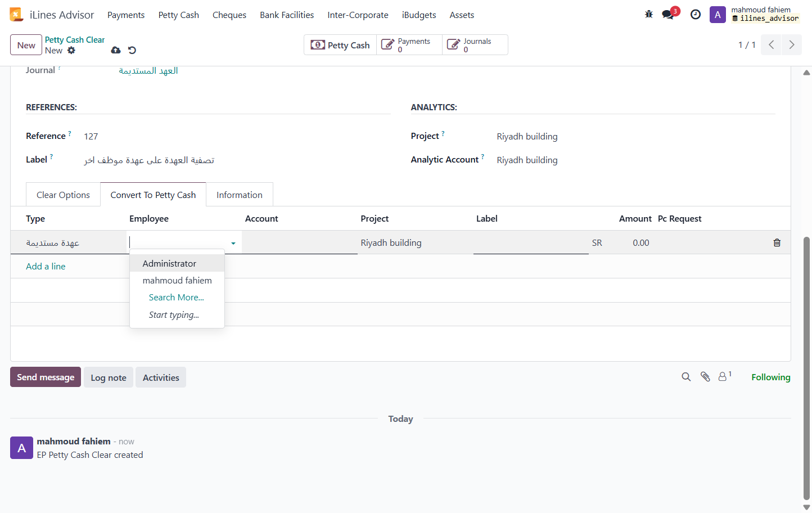Click the Petty Cash Clear breadcrumb
This screenshot has height=513, width=812.
[x=75, y=40]
